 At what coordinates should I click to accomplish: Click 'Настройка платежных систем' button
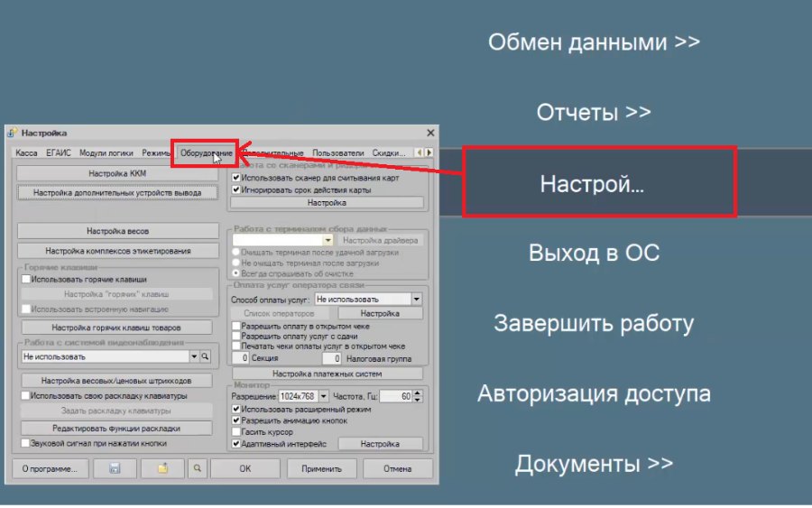tap(328, 374)
